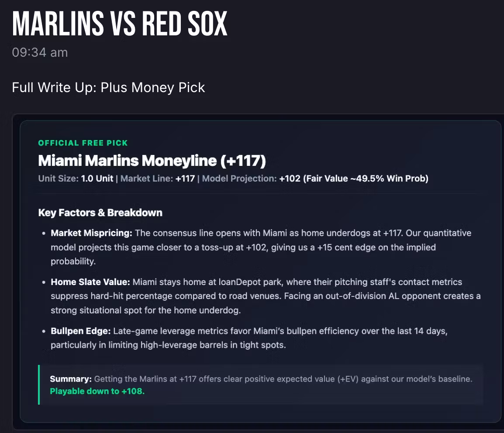Click the Playable down to +108 text
The image size is (504, 433).
97,391
